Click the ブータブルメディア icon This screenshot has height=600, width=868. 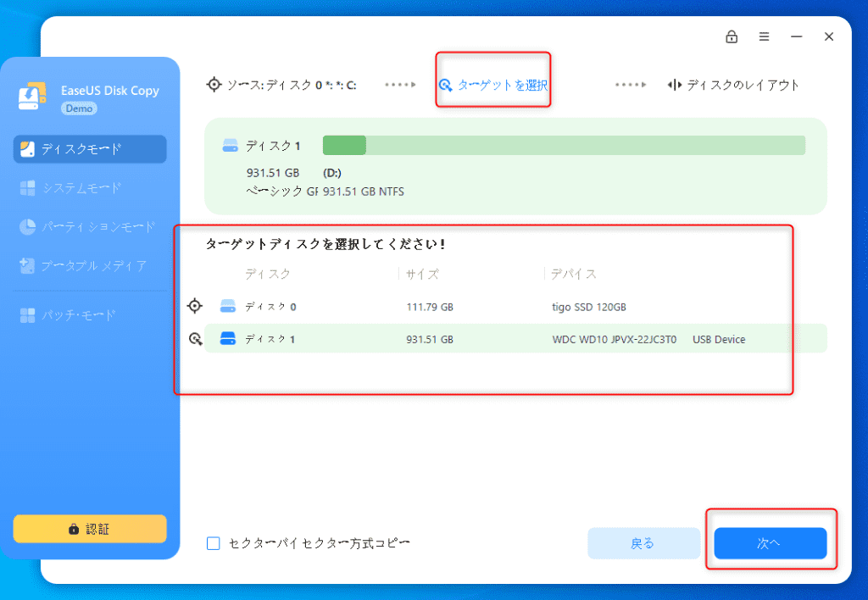(x=27, y=266)
